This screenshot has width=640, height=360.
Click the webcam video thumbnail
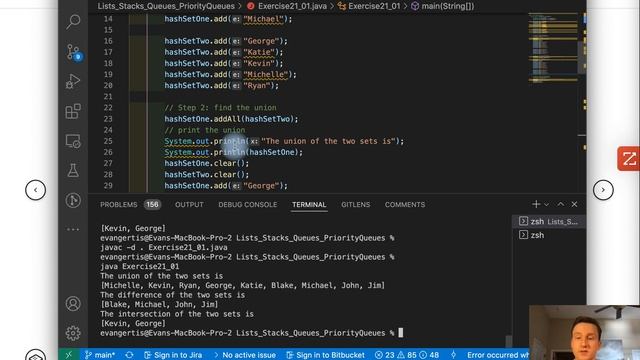coord(584,333)
